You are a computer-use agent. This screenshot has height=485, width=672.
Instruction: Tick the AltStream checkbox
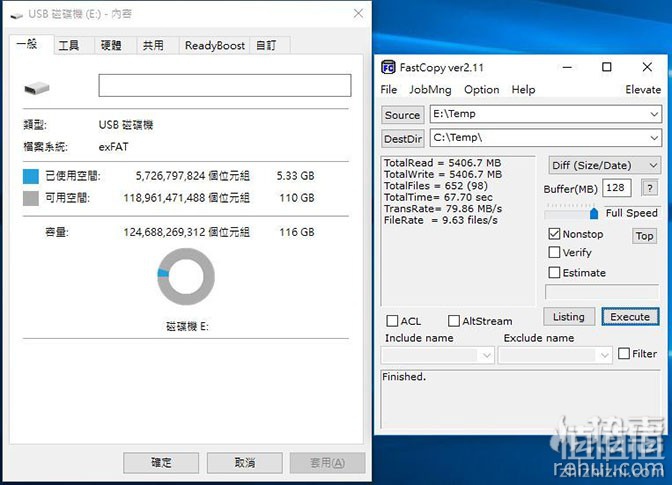point(453,321)
